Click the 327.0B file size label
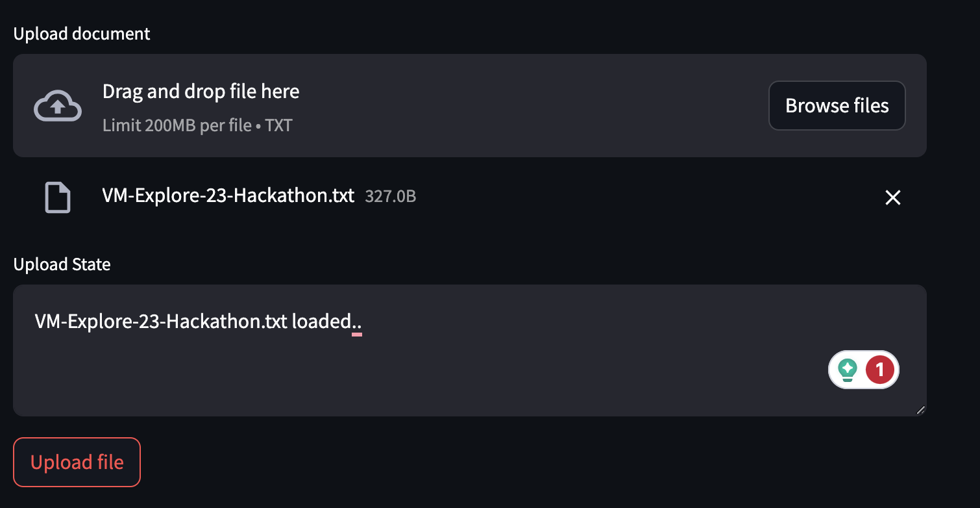The width and height of the screenshot is (980, 508). tap(391, 196)
